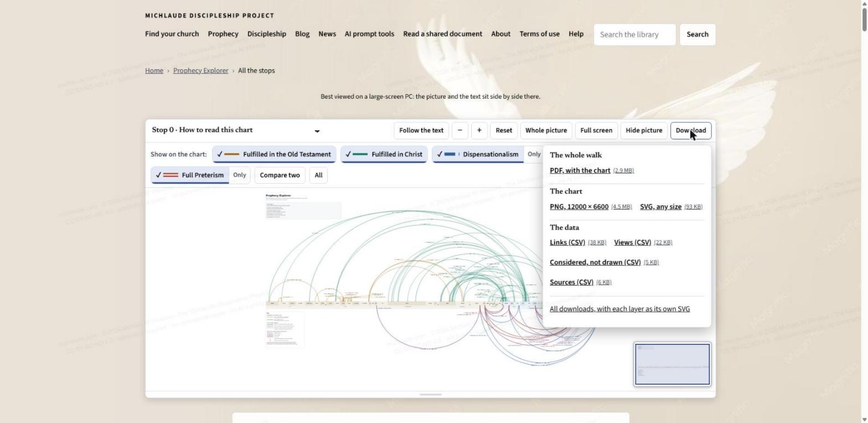868x423 pixels.
Task: Open Read a shared document
Action: pyautogui.click(x=443, y=34)
